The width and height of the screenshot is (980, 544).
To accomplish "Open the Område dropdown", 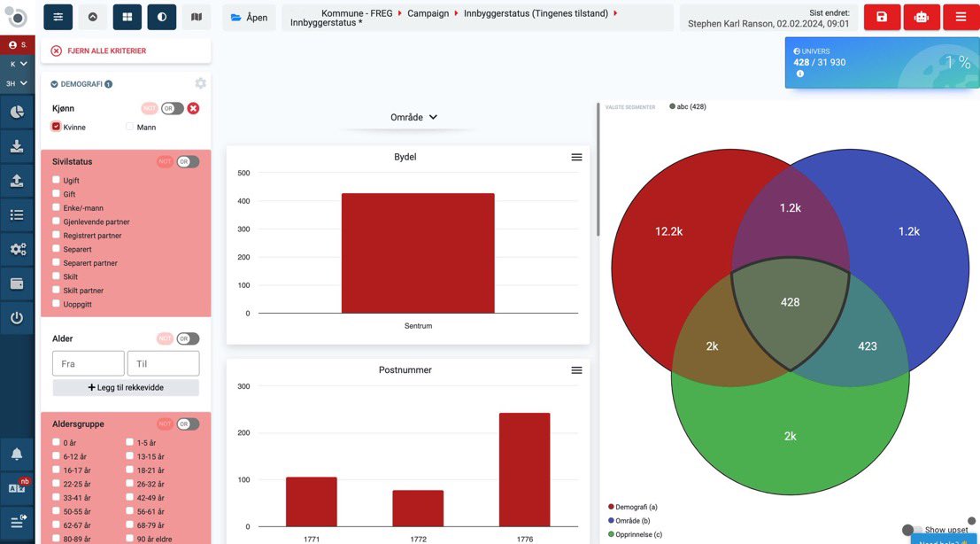I will [x=413, y=117].
